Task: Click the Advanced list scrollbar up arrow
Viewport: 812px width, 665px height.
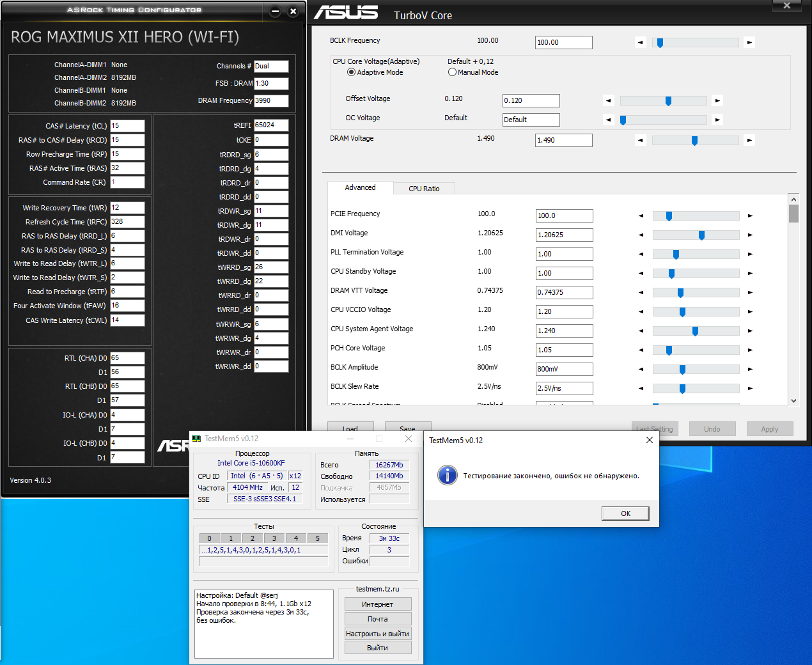Action: point(793,199)
